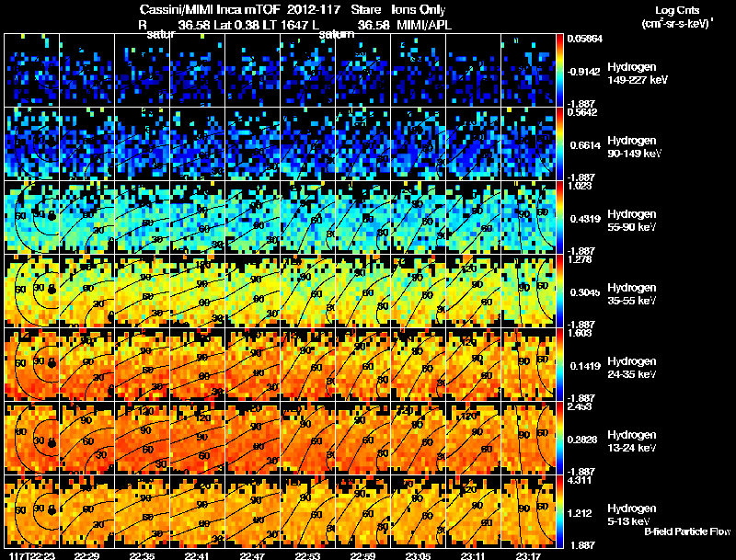Image resolution: width=736 pixels, height=560 pixels.
Task: Click the Saturn dot in 35-55 keV first panel
Action: (52, 290)
